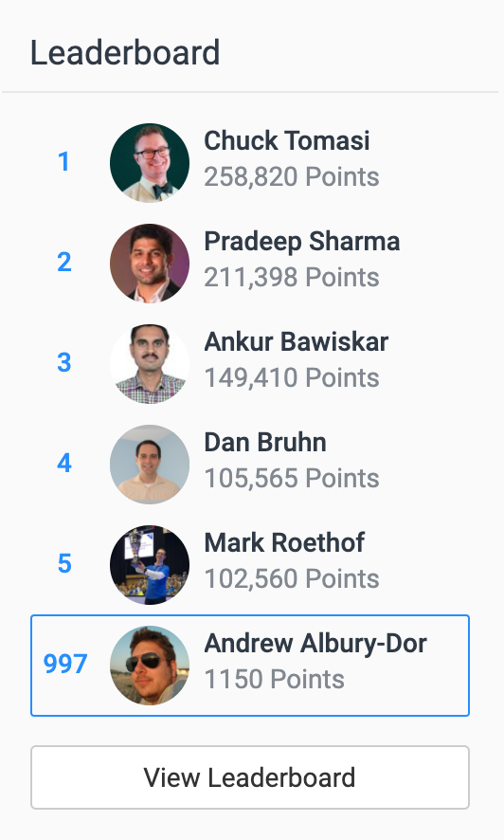The image size is (504, 840).
Task: Open Mark Roethof's profile name
Action: pos(284,542)
